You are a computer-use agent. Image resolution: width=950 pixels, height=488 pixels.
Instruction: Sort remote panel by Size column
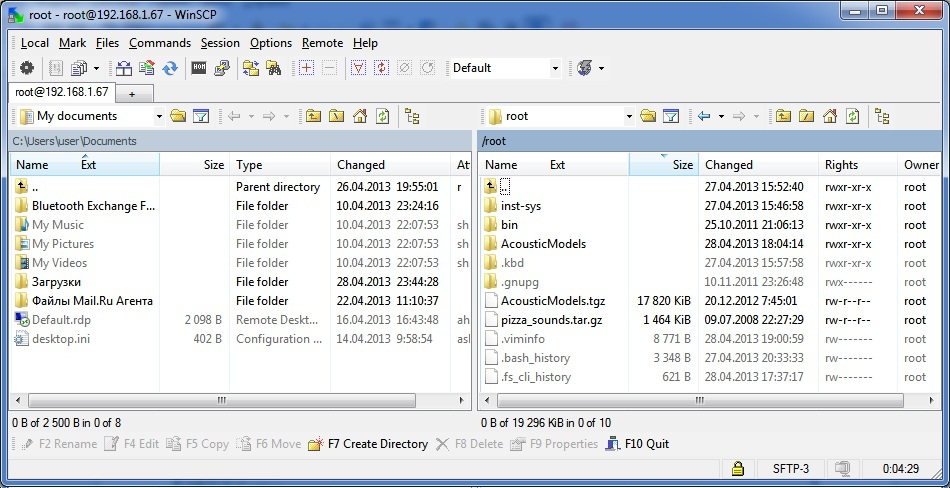click(663, 165)
